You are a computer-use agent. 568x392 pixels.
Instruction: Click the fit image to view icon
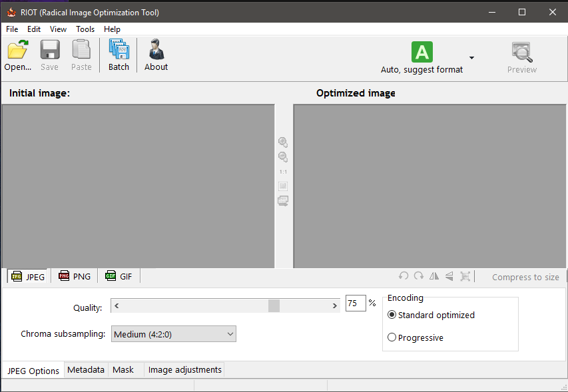pyautogui.click(x=283, y=186)
